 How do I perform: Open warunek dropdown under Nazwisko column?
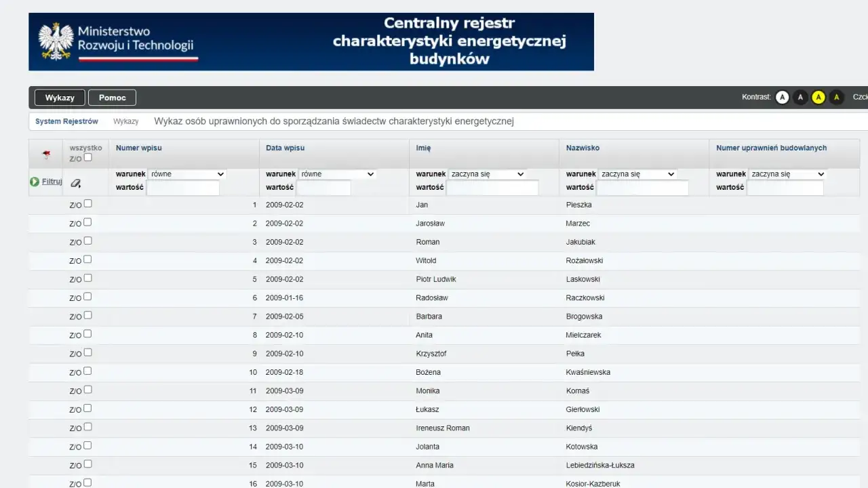click(637, 174)
